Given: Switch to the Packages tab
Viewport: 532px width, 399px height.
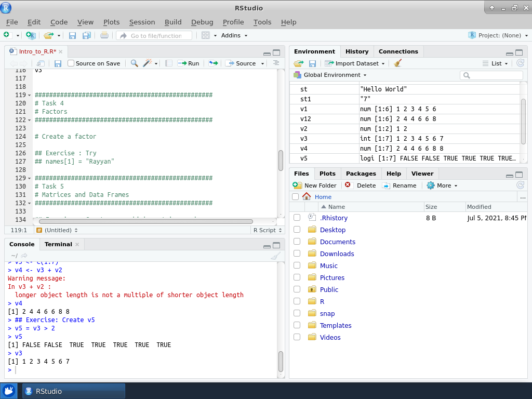Looking at the screenshot, I should [x=361, y=174].
